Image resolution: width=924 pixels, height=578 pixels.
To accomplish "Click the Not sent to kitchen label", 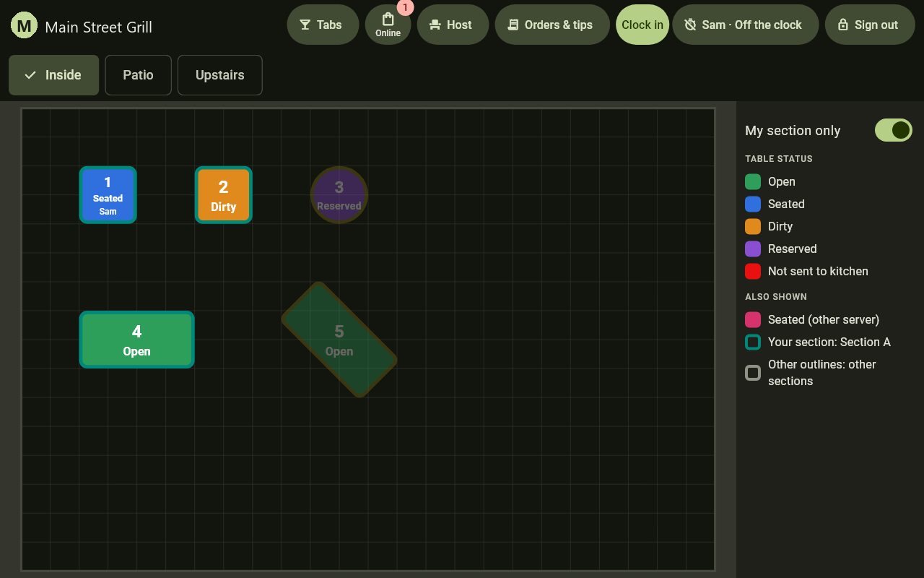I will 818,272.
